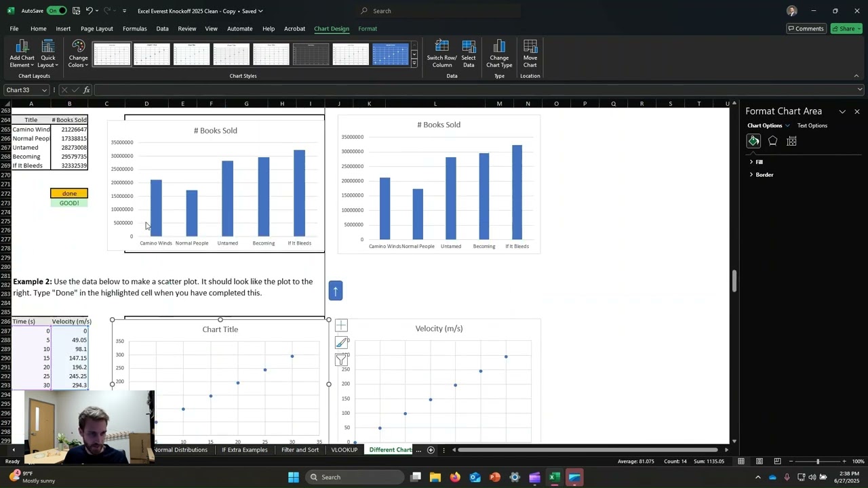This screenshot has height=488, width=868.
Task: Click the Chart Filters funnel button
Action: click(x=341, y=360)
